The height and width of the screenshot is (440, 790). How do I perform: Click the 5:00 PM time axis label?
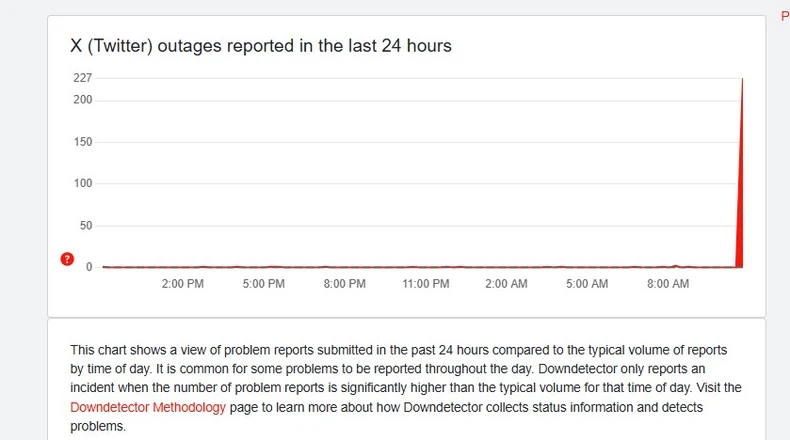click(x=264, y=284)
